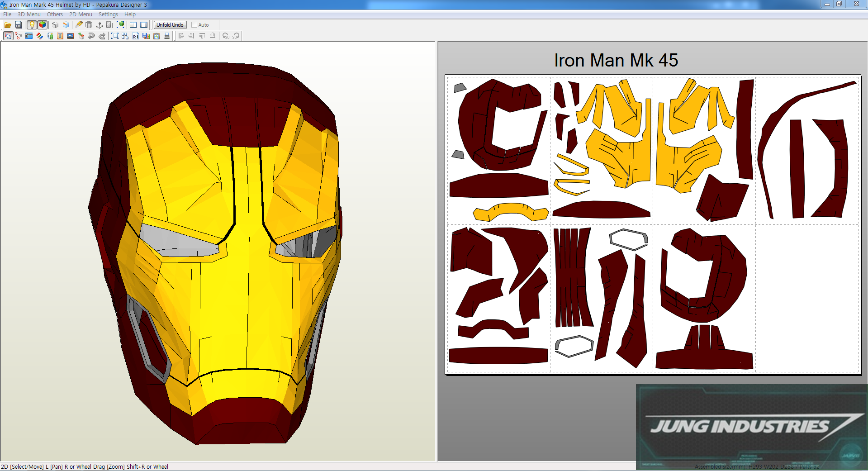The image size is (868, 471).
Task: Select the yellow curved band pattern piece
Action: point(511,212)
